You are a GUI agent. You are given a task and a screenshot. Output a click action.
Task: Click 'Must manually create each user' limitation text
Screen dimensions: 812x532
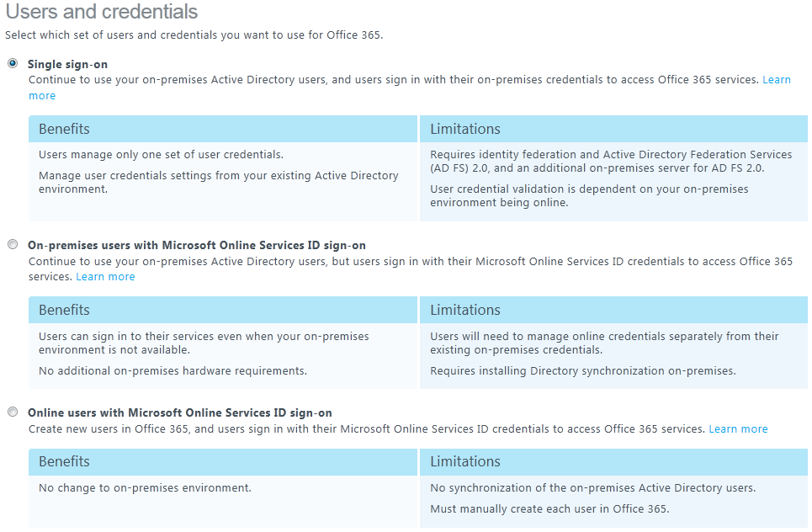pyautogui.click(x=549, y=509)
